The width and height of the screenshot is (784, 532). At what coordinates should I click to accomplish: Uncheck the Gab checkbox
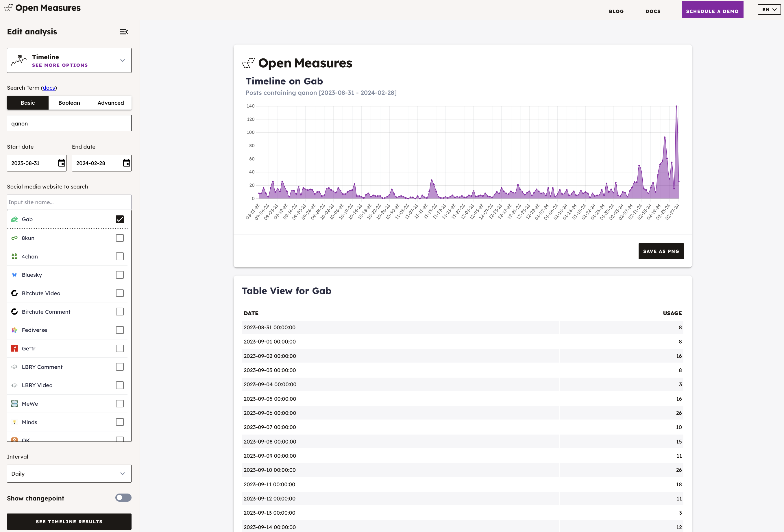pos(120,219)
